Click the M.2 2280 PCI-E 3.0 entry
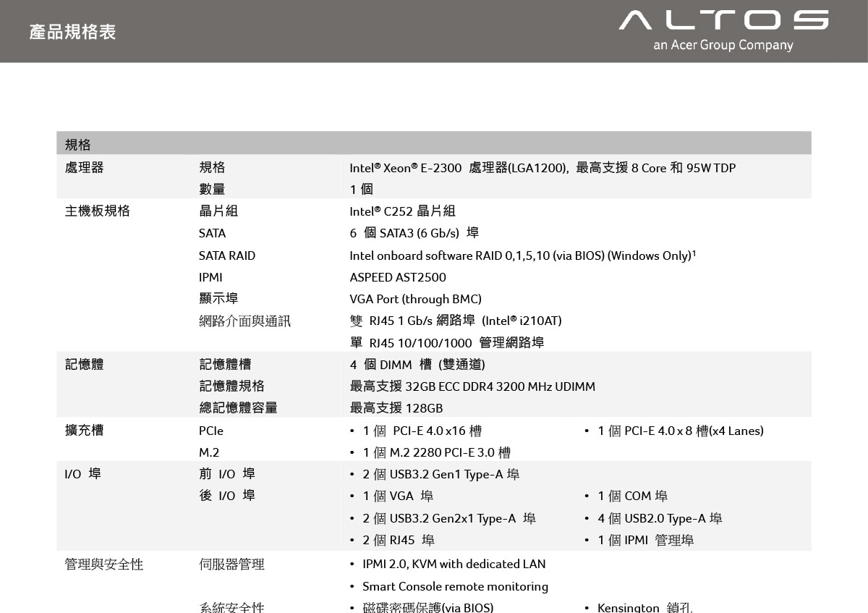The image size is (868, 613). point(436,453)
